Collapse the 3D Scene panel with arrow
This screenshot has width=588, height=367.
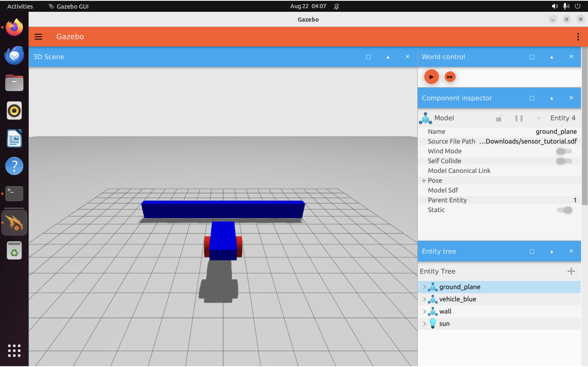[388, 57]
